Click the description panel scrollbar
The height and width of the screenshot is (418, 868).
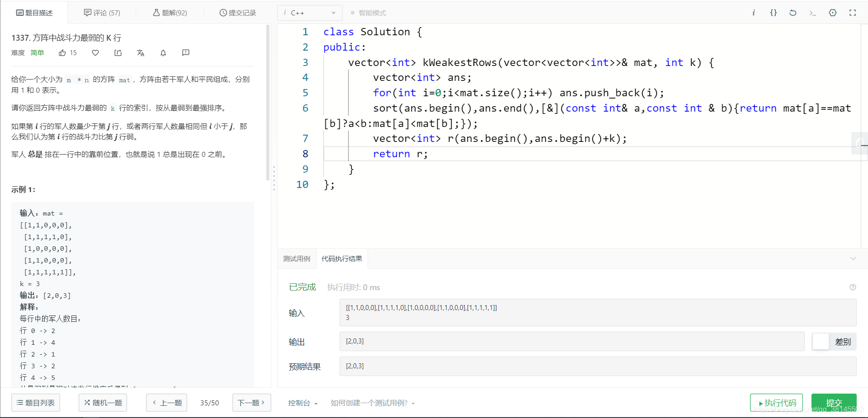click(268, 103)
